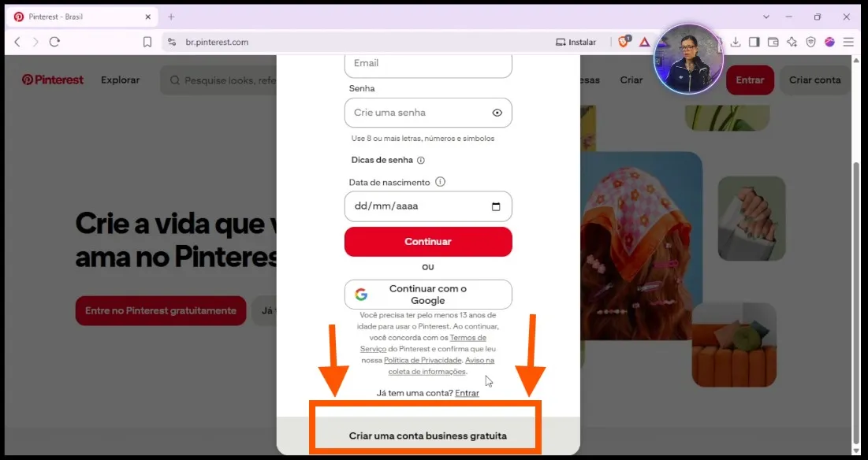Click the browser forward arrow
This screenshot has width=868, height=460.
coord(35,42)
